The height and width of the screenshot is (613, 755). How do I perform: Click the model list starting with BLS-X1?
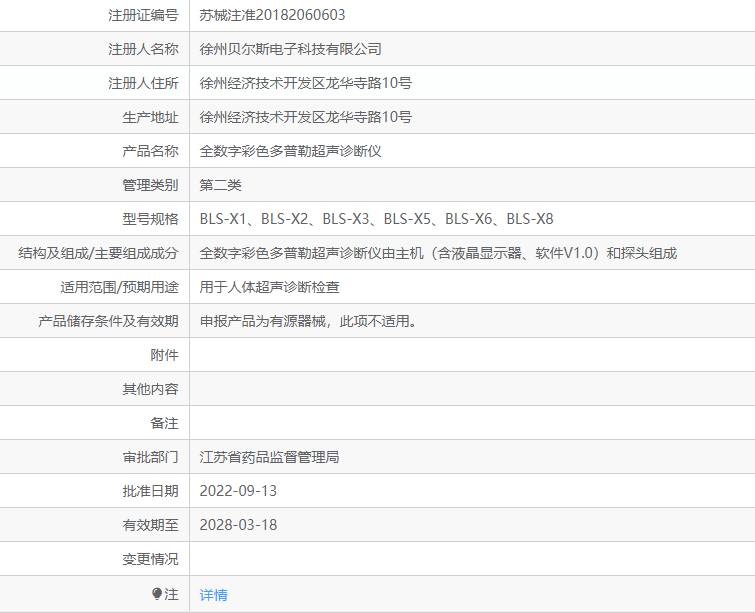click(x=376, y=219)
